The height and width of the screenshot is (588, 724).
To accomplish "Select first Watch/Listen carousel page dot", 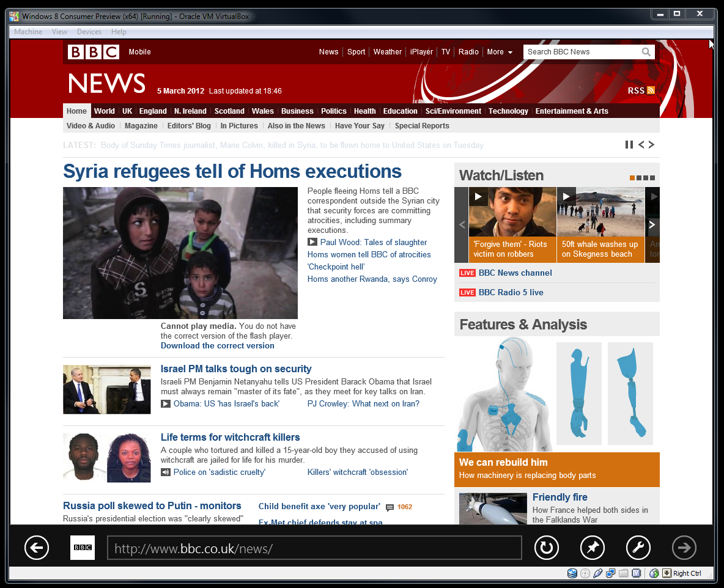I will 632,178.
